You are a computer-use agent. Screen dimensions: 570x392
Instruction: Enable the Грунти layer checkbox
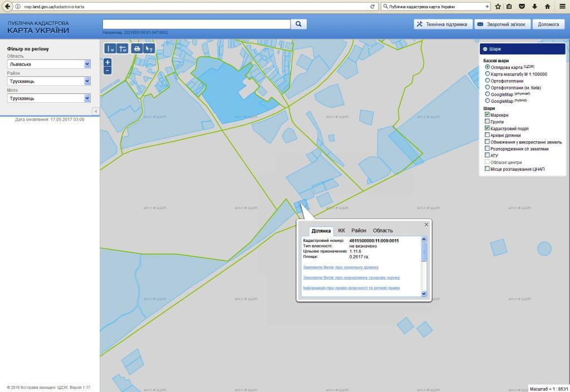coord(488,121)
